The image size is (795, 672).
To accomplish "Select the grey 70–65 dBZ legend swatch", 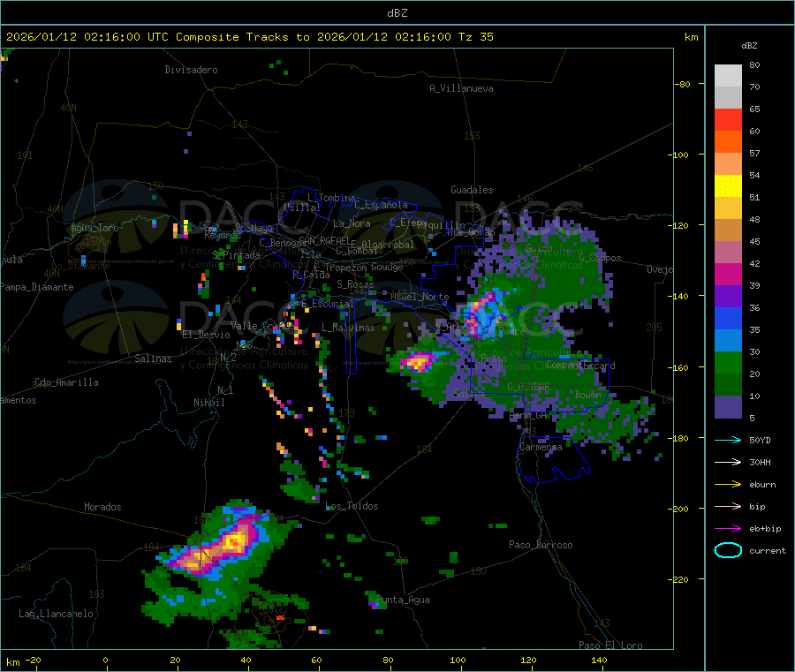I will point(728,98).
